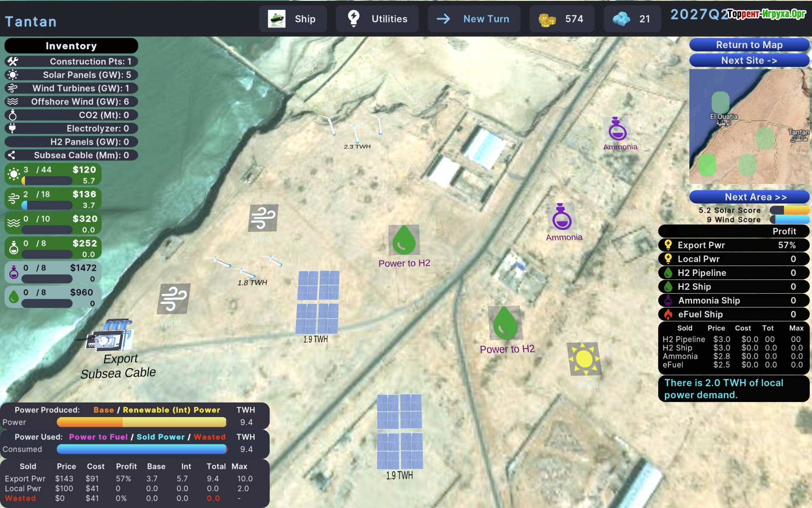Select the lower Wind site icon

(x=173, y=299)
